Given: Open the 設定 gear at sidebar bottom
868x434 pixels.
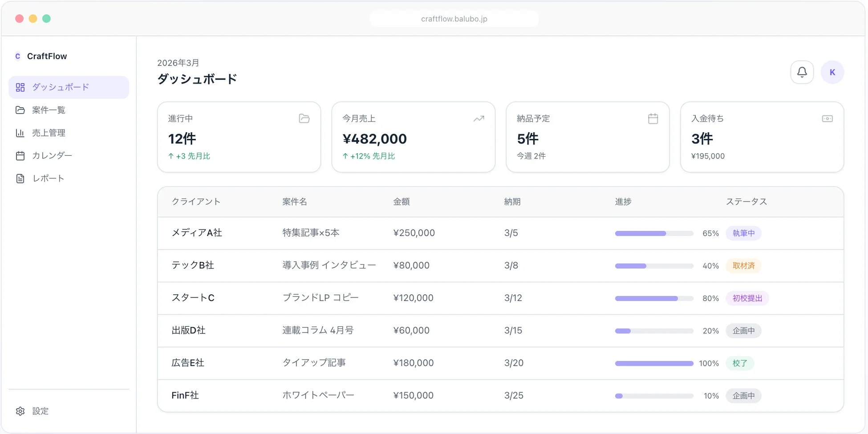Looking at the screenshot, I should [x=20, y=411].
